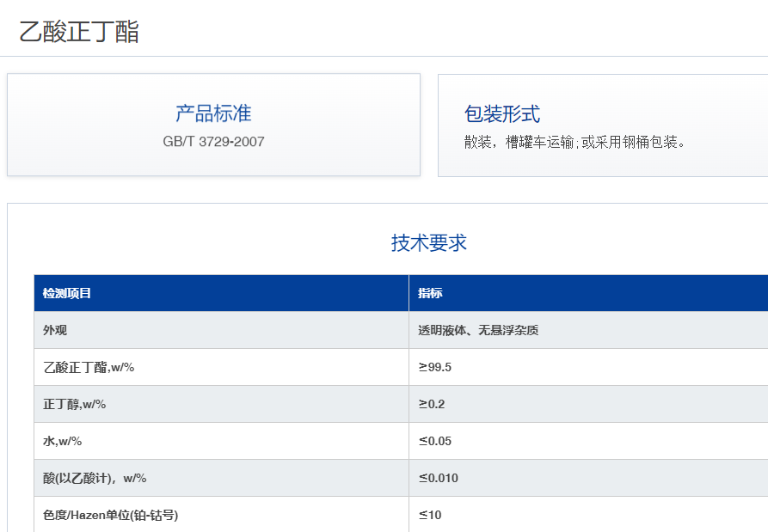
Task: Click the ≤10 value cell
Action: point(429,515)
